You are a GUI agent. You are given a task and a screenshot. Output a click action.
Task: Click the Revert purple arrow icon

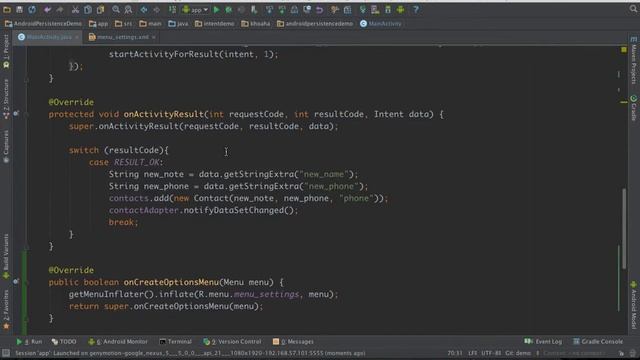(x=320, y=9)
